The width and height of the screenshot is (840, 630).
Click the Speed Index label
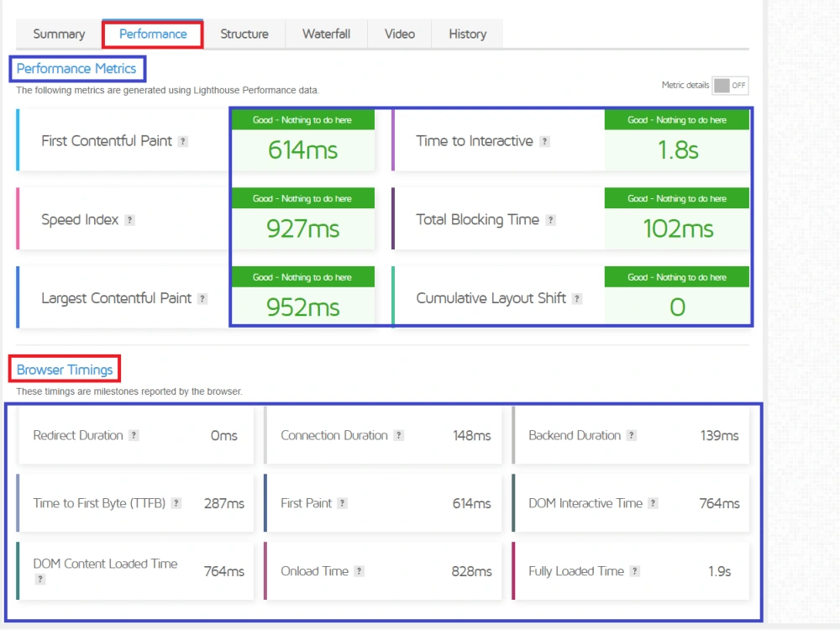click(80, 219)
